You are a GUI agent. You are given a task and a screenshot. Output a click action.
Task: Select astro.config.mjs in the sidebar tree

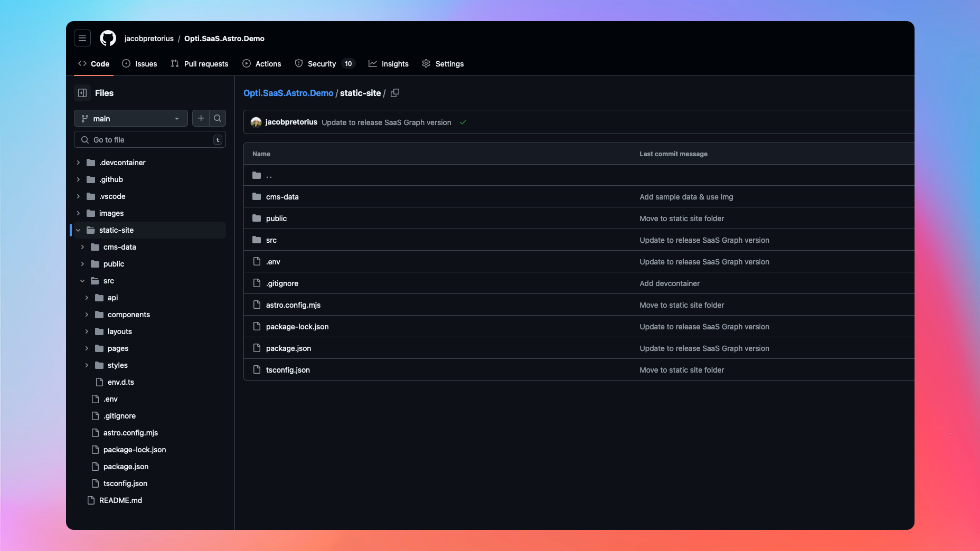[130, 433]
